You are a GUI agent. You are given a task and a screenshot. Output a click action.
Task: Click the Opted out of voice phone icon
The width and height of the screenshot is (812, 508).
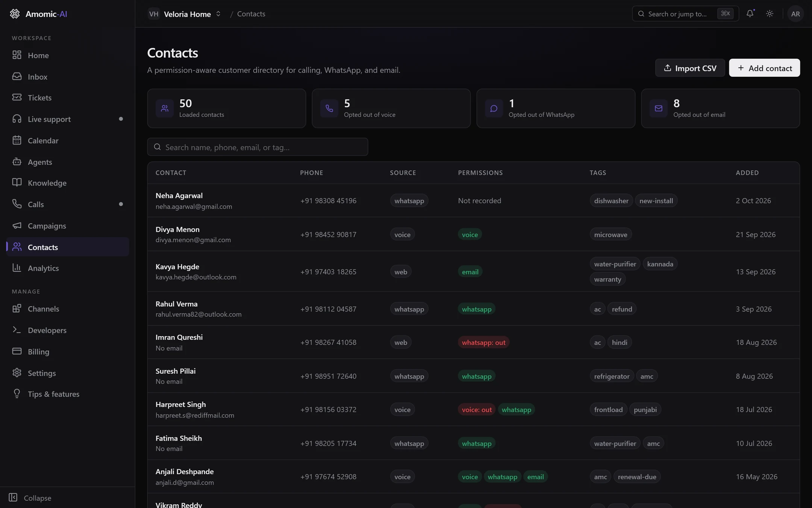click(329, 108)
